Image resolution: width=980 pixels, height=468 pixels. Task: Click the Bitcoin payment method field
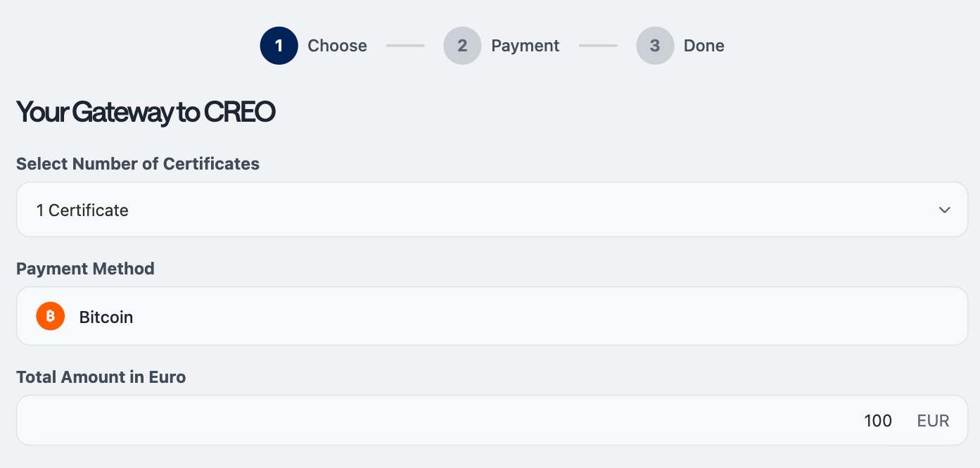point(492,316)
